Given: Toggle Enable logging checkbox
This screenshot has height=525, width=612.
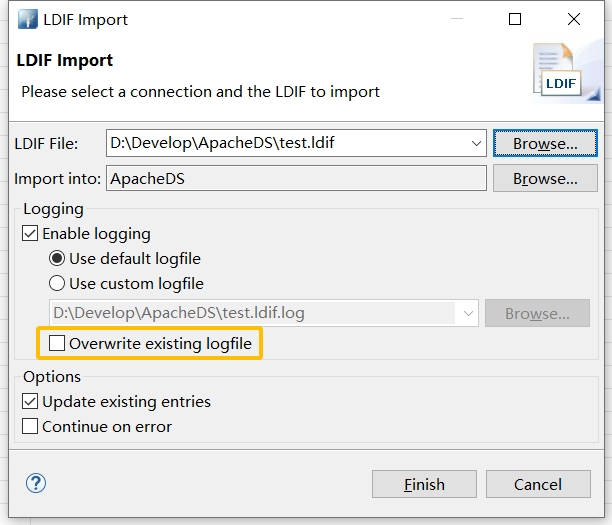Looking at the screenshot, I should (x=31, y=234).
